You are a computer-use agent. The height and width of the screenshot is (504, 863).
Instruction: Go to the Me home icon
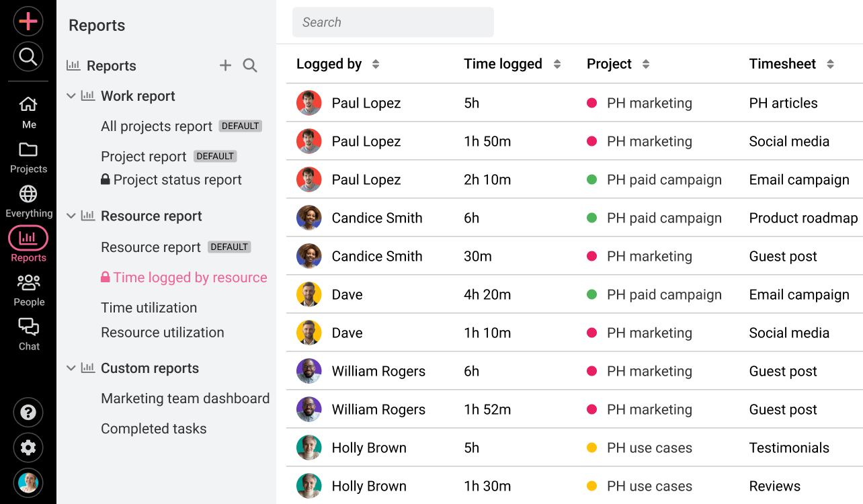[x=28, y=105]
